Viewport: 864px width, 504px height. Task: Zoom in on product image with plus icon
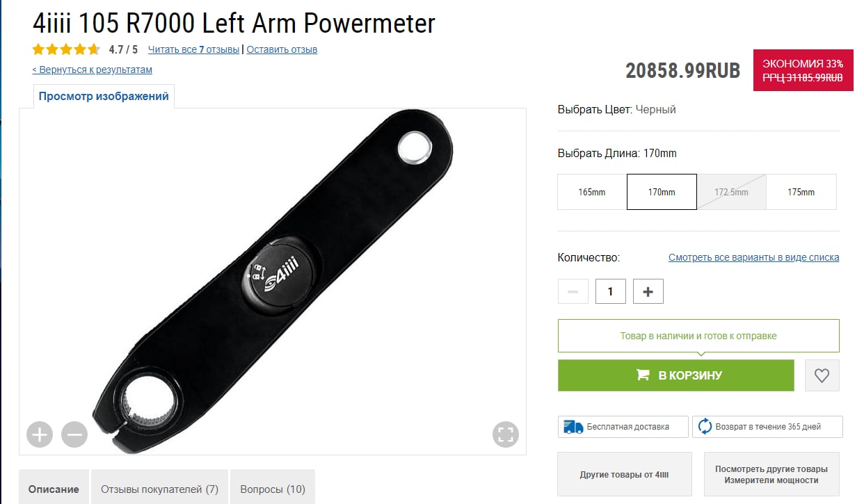click(x=40, y=435)
